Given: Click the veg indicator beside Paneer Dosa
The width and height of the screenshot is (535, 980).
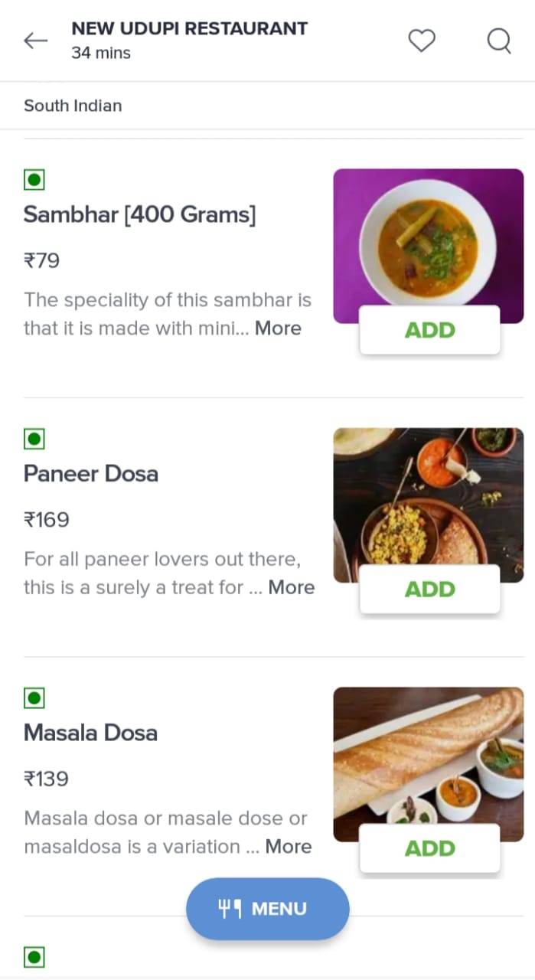Looking at the screenshot, I should coord(34,439).
